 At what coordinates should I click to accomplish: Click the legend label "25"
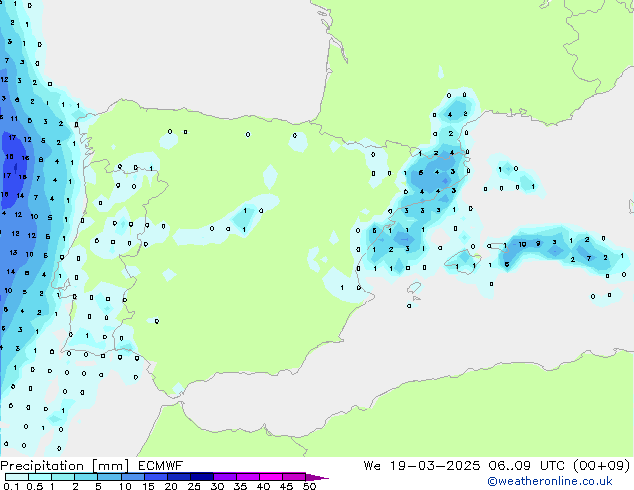click(194, 486)
